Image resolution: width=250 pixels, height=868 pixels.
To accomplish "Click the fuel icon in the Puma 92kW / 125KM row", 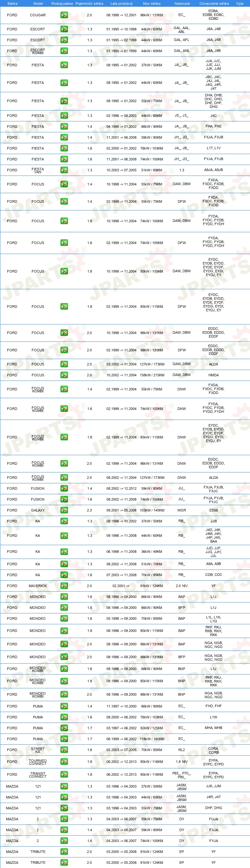I will coord(64,728).
